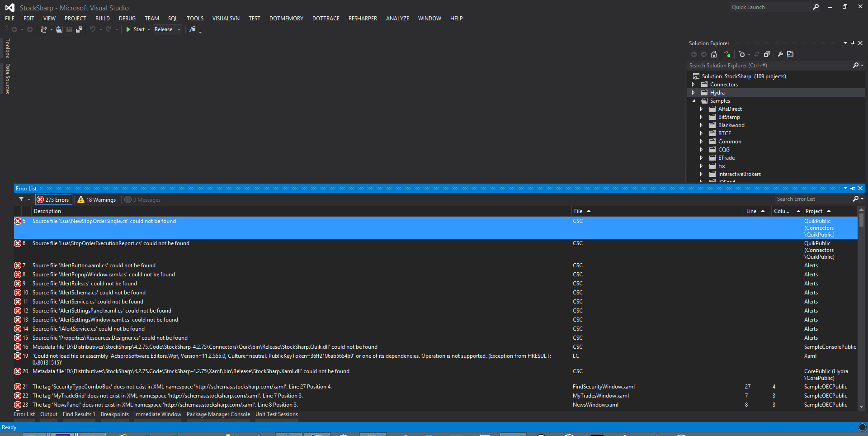Select the Solution 'StockSharp' root node
This screenshot has height=436, width=868.
point(744,76)
